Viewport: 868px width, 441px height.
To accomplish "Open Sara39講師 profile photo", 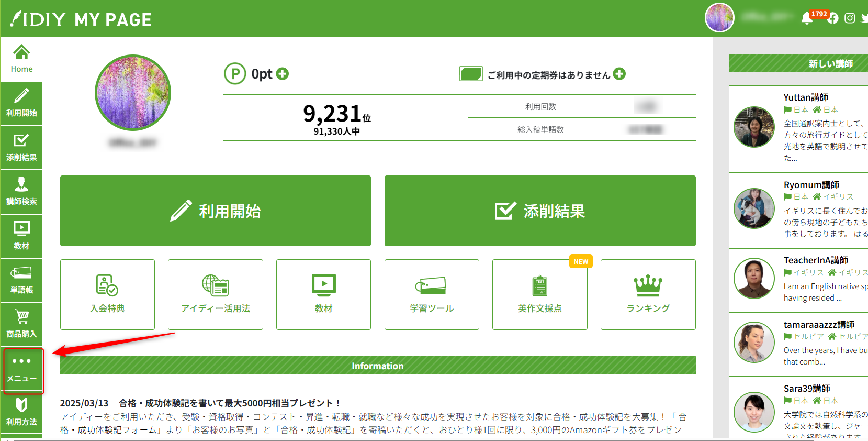I will pos(754,412).
